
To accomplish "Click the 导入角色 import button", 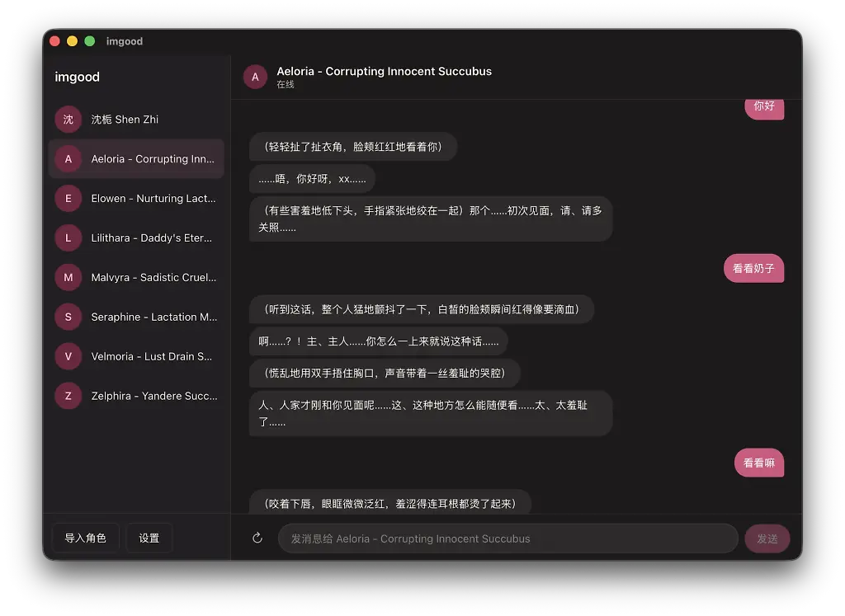I will coord(85,538).
